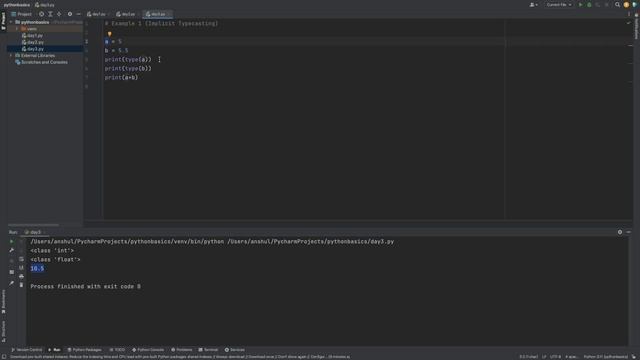The width and height of the screenshot is (640, 360).
Task: Click editor tabs more options icon
Action: coord(629,14)
